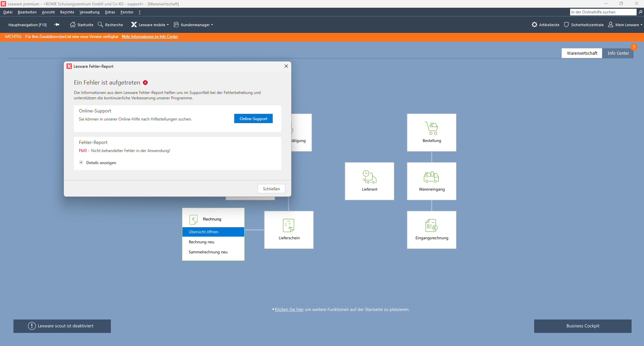Image resolution: width=644 pixels, height=346 pixels.
Task: Select the Recherche toolbar item
Action: pos(110,24)
